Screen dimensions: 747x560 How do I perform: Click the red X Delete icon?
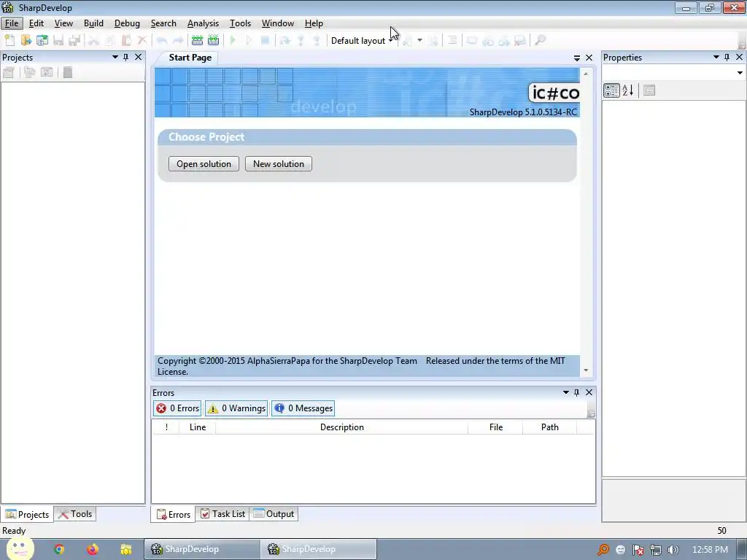coord(142,41)
